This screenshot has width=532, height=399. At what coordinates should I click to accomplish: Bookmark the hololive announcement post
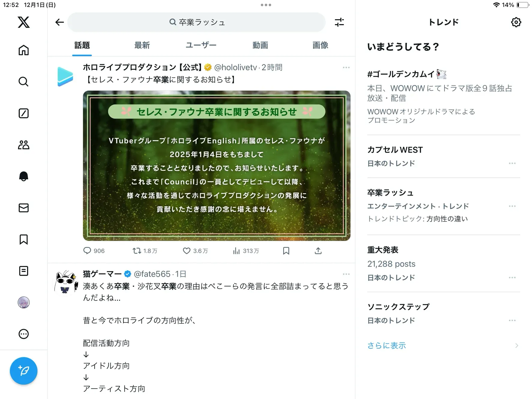pyautogui.click(x=286, y=251)
